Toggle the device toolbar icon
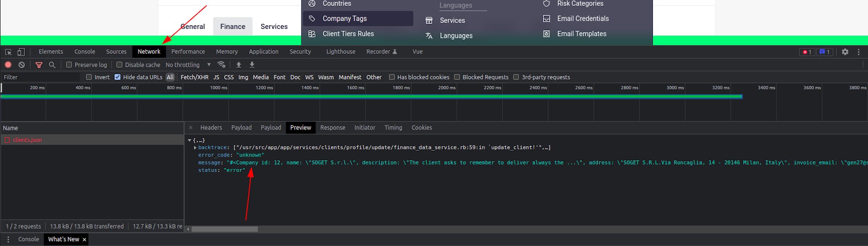This screenshot has height=246, width=868. 21,52
